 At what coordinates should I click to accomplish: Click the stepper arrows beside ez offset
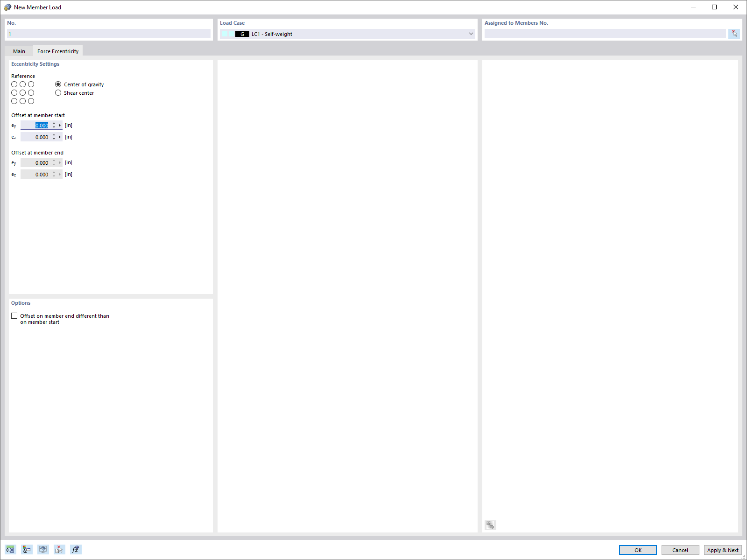[x=55, y=137]
